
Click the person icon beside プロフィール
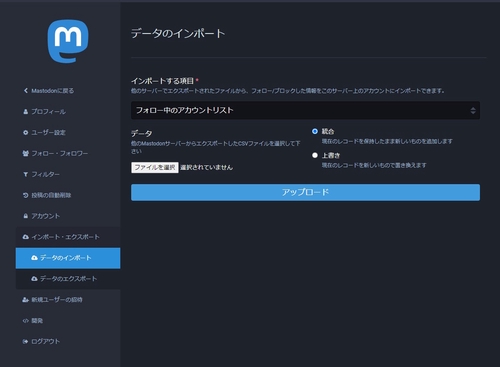tap(26, 112)
